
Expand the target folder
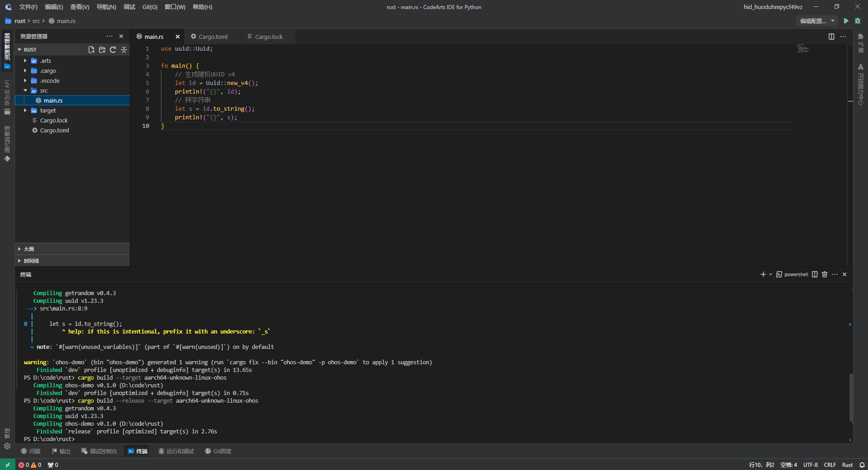tap(25, 110)
